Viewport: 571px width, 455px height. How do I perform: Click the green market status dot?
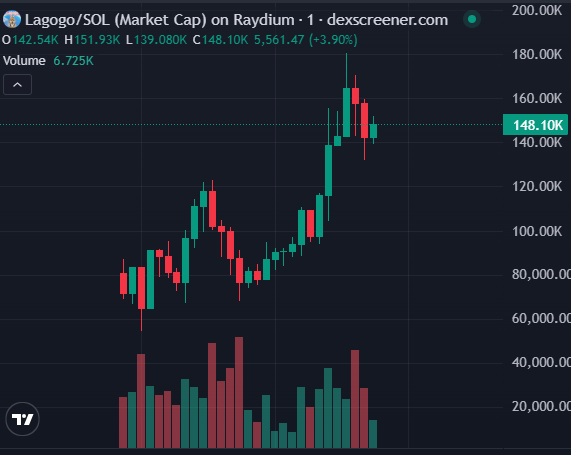[472, 19]
